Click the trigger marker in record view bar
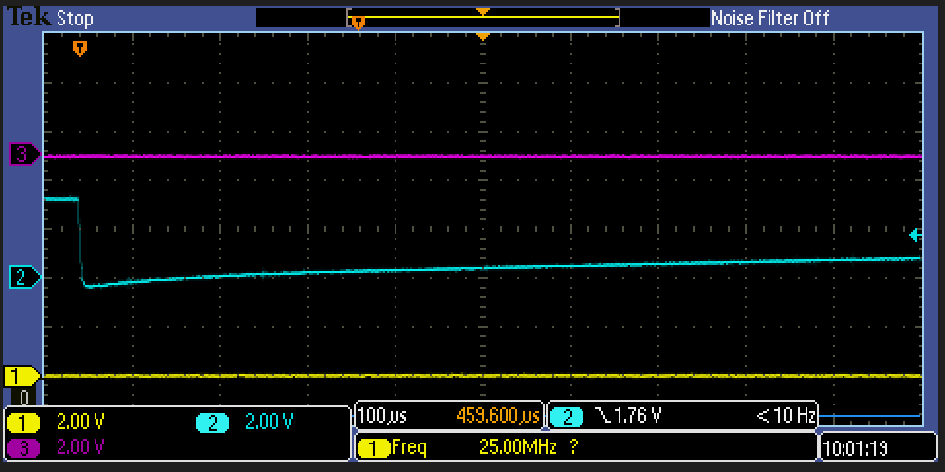Screen dimensions: 945x472 tap(358, 23)
